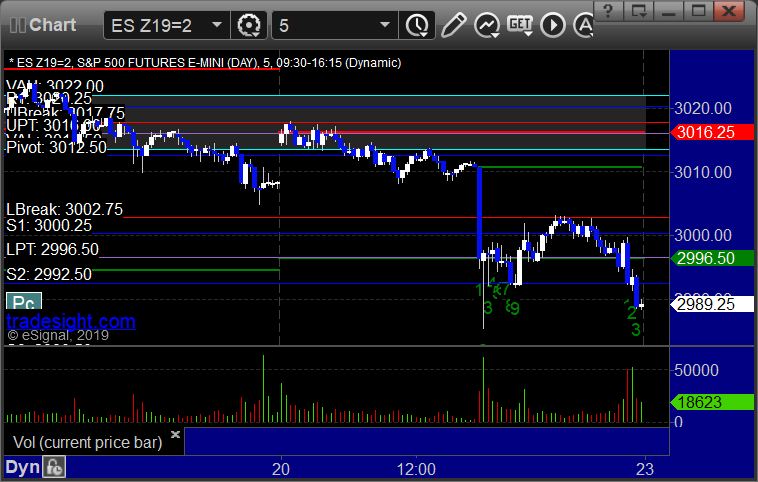Expand the interval 5 dropdown arrow
This screenshot has height=482, width=758.
point(385,25)
